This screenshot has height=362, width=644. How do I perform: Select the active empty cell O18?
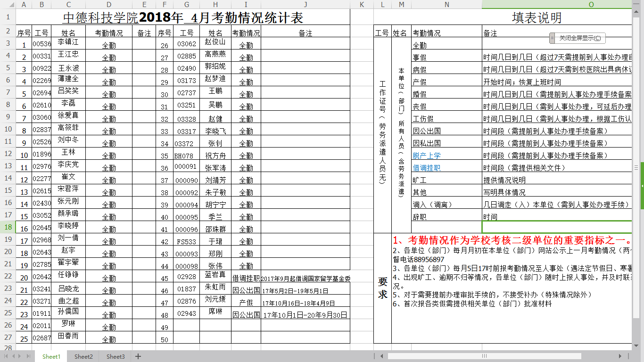click(x=557, y=227)
